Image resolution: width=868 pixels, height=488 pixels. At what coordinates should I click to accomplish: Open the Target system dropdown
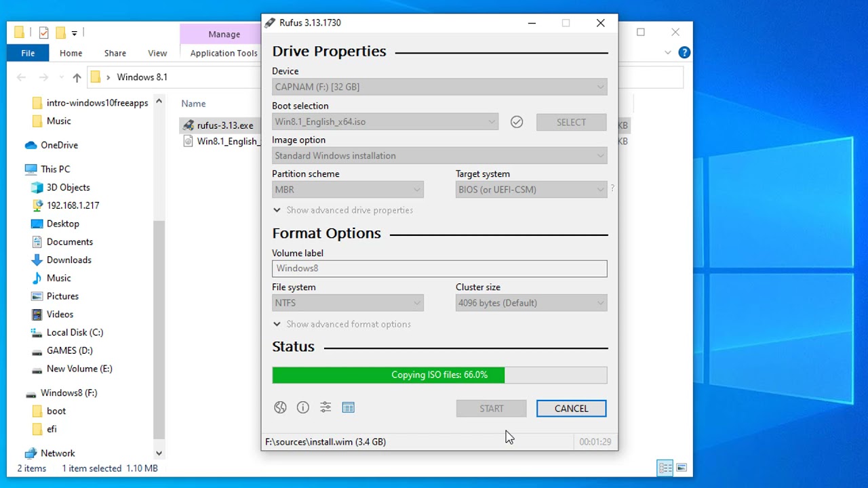point(531,190)
